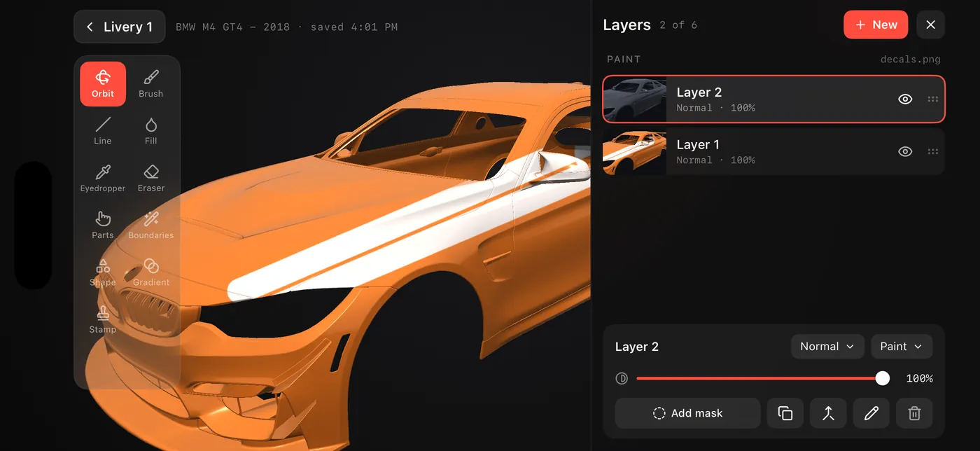Select the Shape tool

[103, 272]
